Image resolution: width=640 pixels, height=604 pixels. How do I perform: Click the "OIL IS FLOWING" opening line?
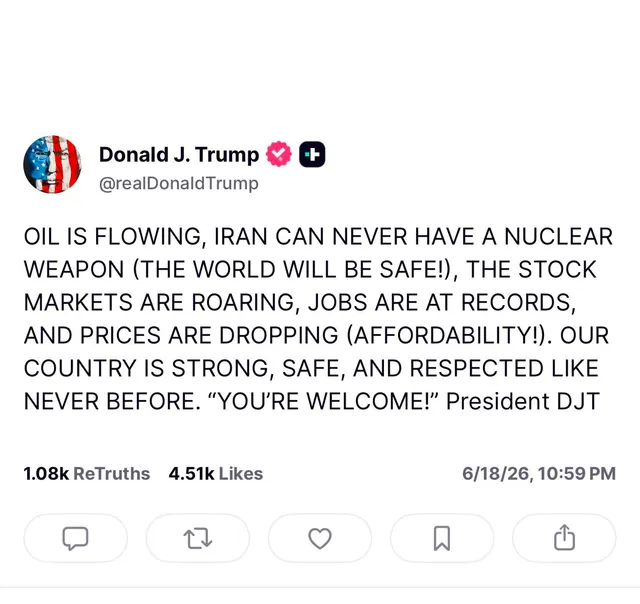coord(112,237)
